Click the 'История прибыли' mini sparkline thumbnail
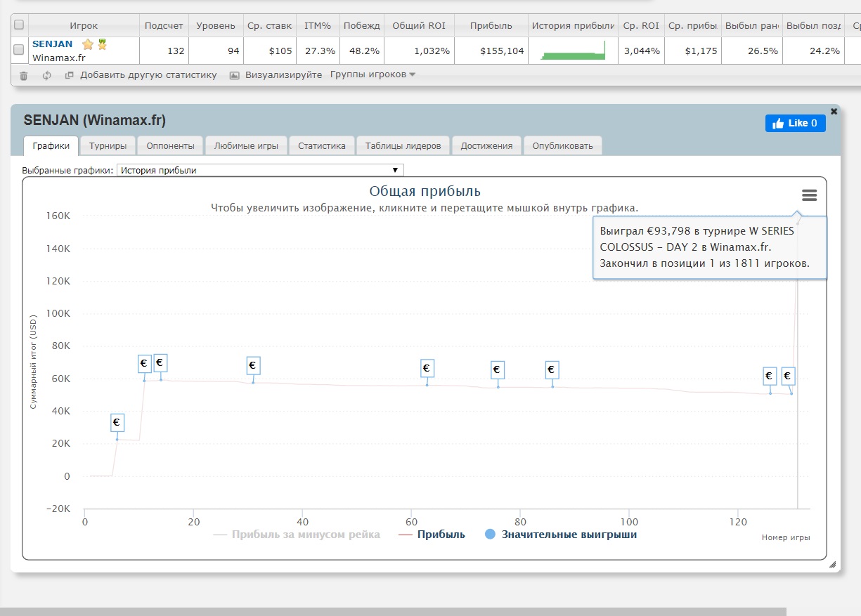This screenshot has width=861, height=616. [x=573, y=51]
